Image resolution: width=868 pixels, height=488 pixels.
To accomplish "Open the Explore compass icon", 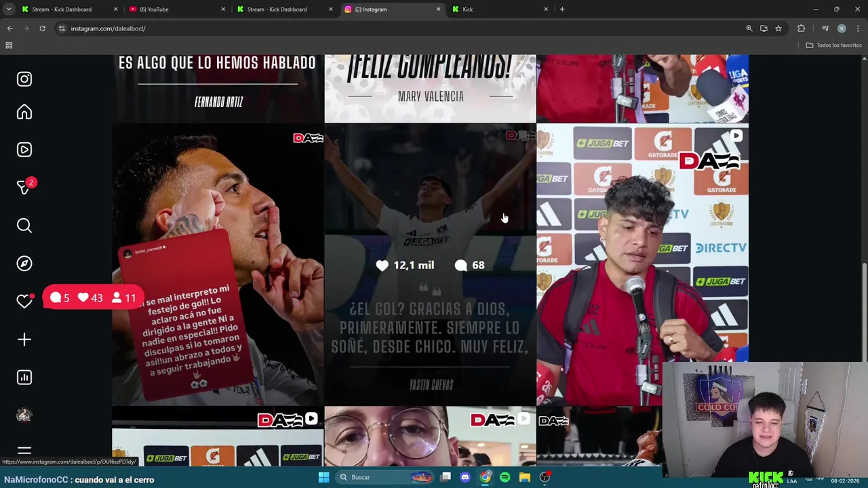I will pyautogui.click(x=24, y=264).
